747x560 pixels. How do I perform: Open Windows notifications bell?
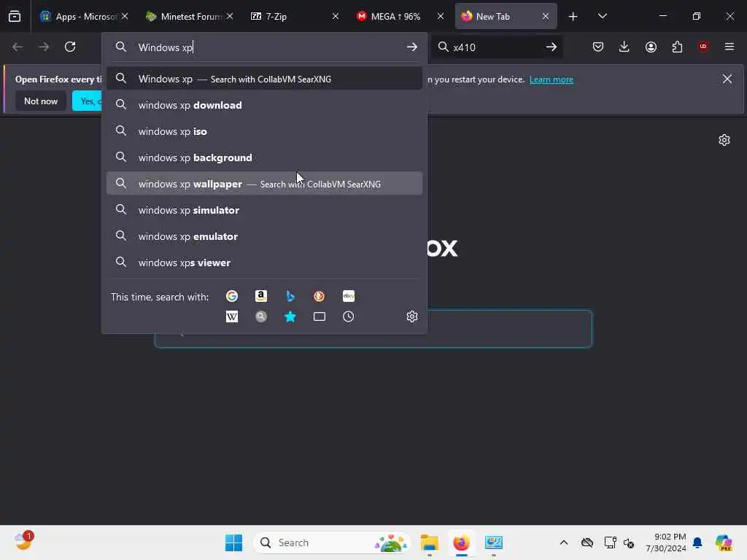click(697, 542)
